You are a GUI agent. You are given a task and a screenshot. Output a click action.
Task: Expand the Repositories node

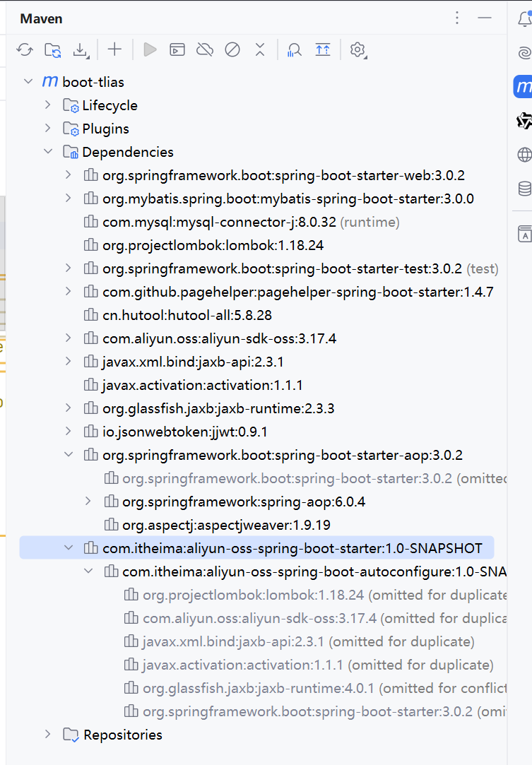[48, 734]
